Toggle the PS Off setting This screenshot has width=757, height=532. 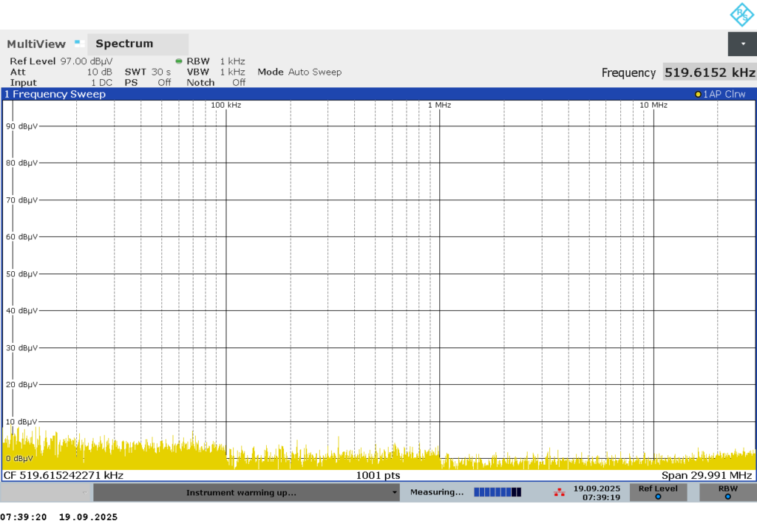147,83
